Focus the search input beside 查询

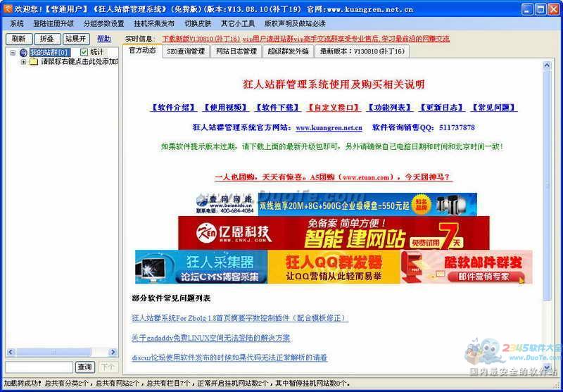[39, 367]
